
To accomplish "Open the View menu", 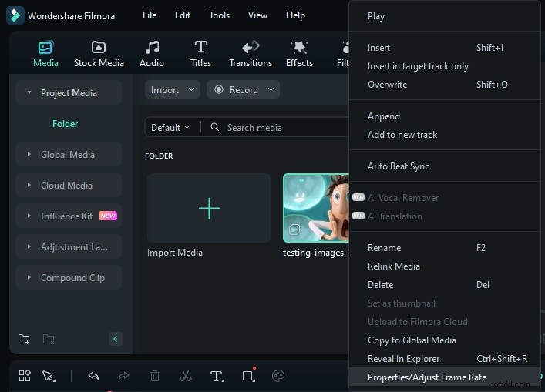I will coord(257,15).
